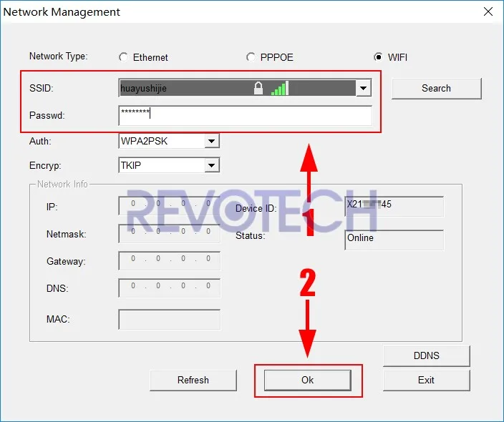Close the Network Management window
This screenshot has height=422, width=504.
pos(488,12)
